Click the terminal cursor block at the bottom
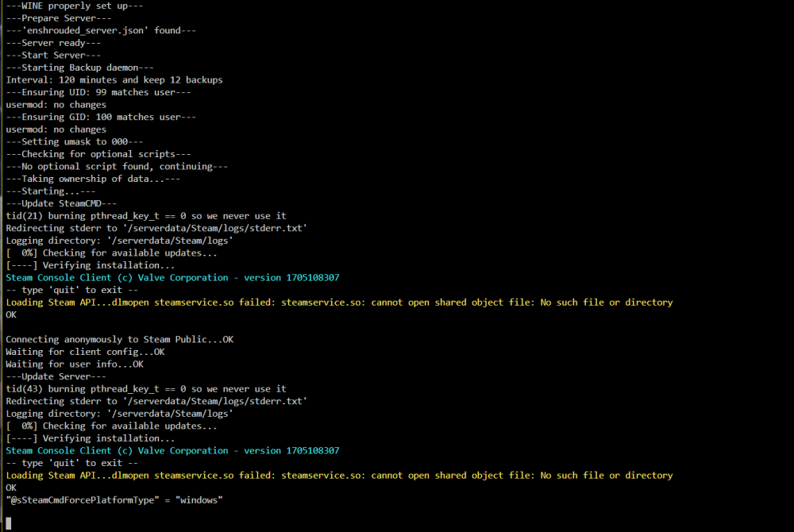This screenshot has width=794, height=532. point(9,523)
